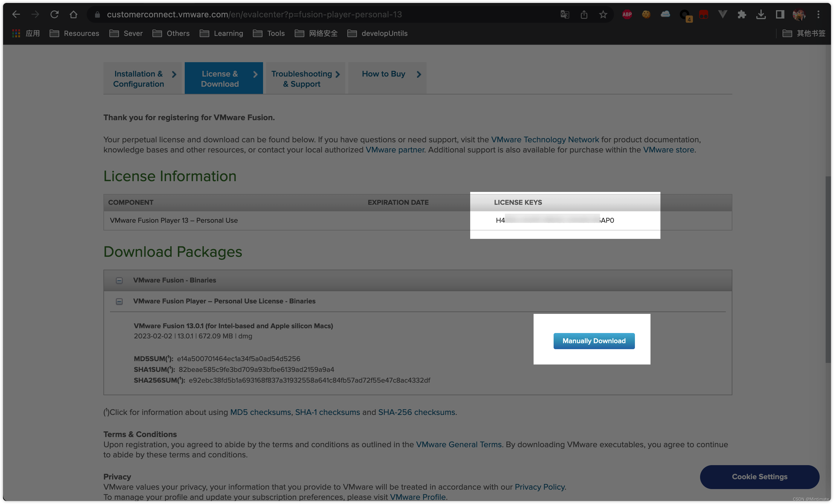The width and height of the screenshot is (834, 504).
Task: Visit the VMware store link
Action: pyautogui.click(x=668, y=149)
